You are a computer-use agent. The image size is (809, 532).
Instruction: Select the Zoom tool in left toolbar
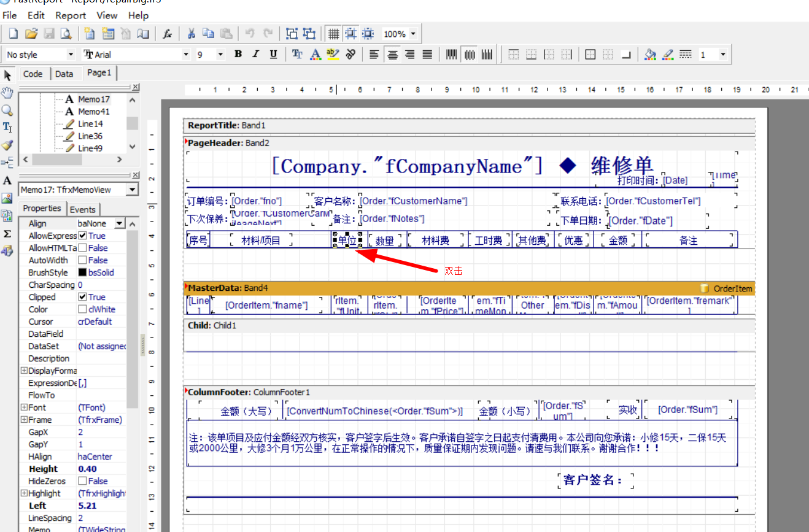point(7,110)
